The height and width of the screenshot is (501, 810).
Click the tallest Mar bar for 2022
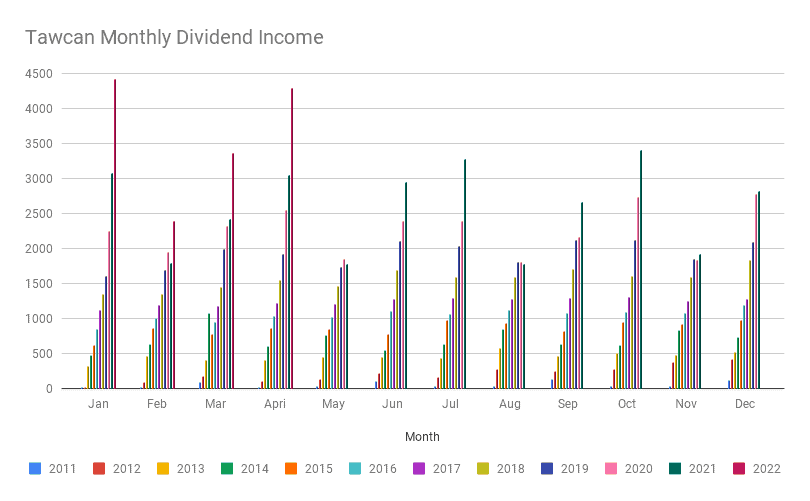(233, 271)
